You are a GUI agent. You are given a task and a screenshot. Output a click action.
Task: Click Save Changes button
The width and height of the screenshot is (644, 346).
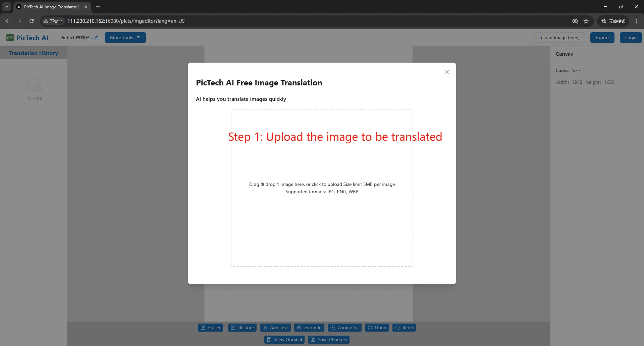click(329, 340)
